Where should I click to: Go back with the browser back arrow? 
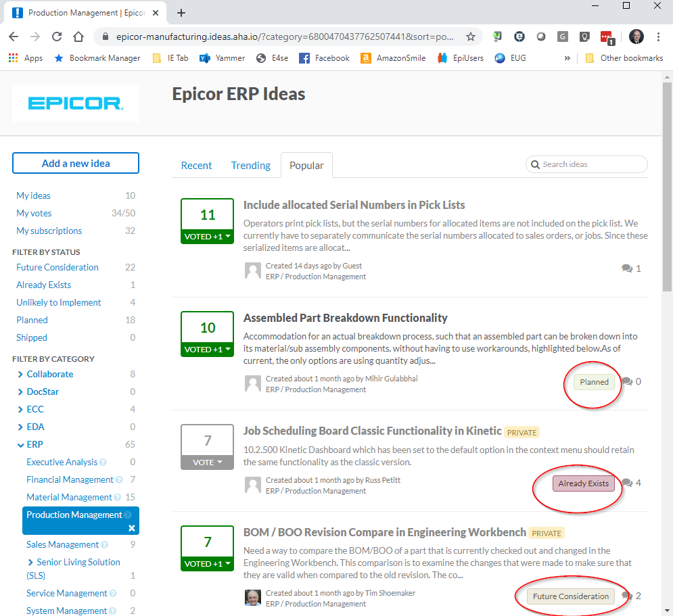[14, 37]
